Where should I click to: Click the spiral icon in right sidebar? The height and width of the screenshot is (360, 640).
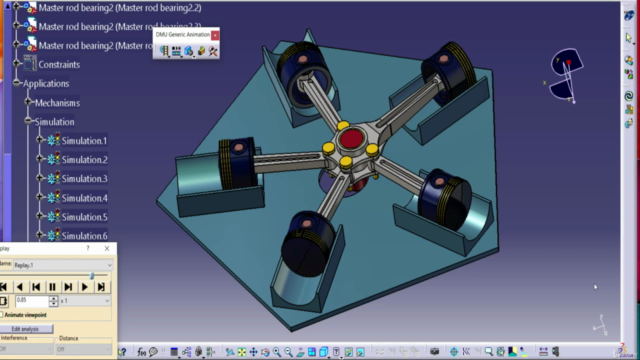pyautogui.click(x=629, y=96)
